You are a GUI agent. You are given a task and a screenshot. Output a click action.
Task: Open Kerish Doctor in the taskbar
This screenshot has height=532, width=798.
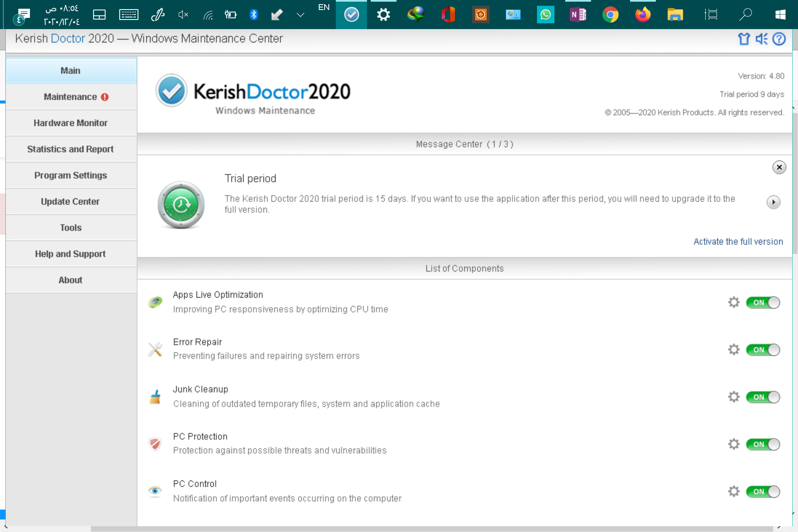pyautogui.click(x=351, y=15)
